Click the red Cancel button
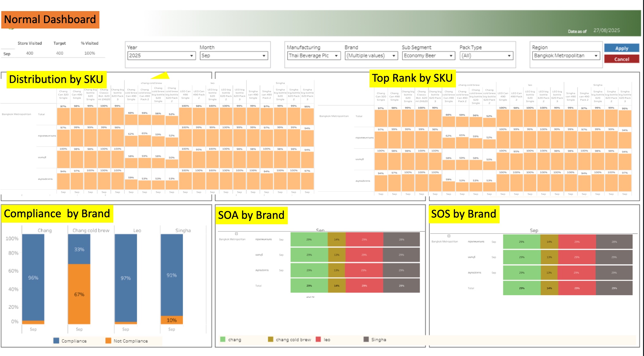Viewport: 644px width, 356px height. 622,59
